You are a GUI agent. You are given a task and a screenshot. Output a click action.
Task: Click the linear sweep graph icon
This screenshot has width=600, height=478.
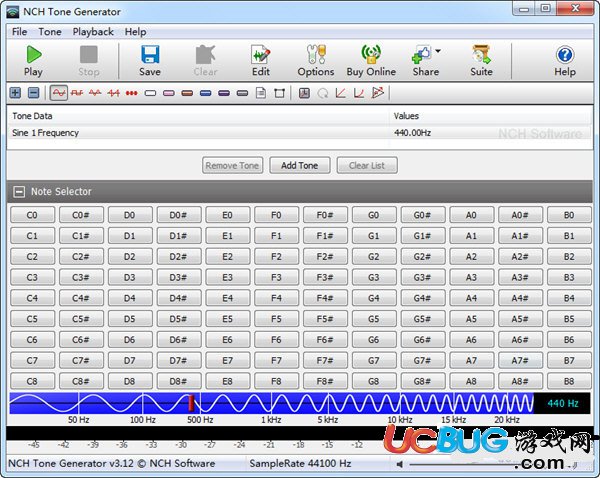341,93
